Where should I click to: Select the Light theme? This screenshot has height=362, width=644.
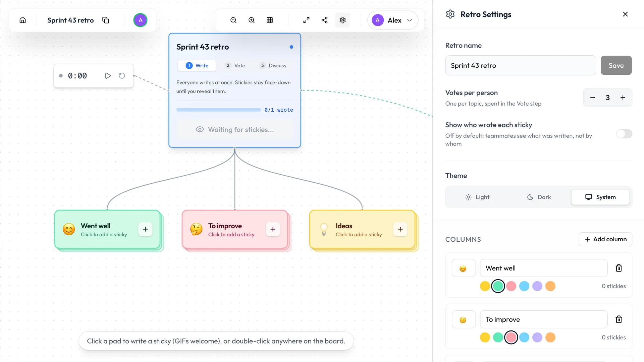[477, 197]
